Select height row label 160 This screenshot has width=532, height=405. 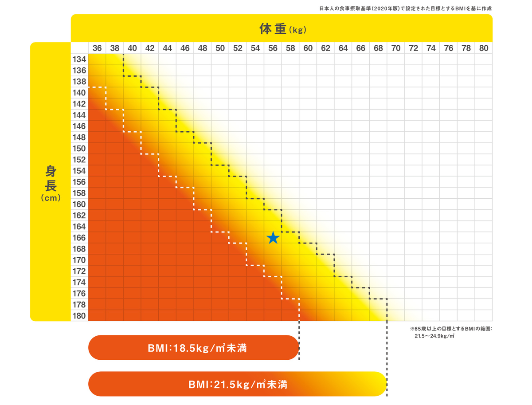point(79,204)
